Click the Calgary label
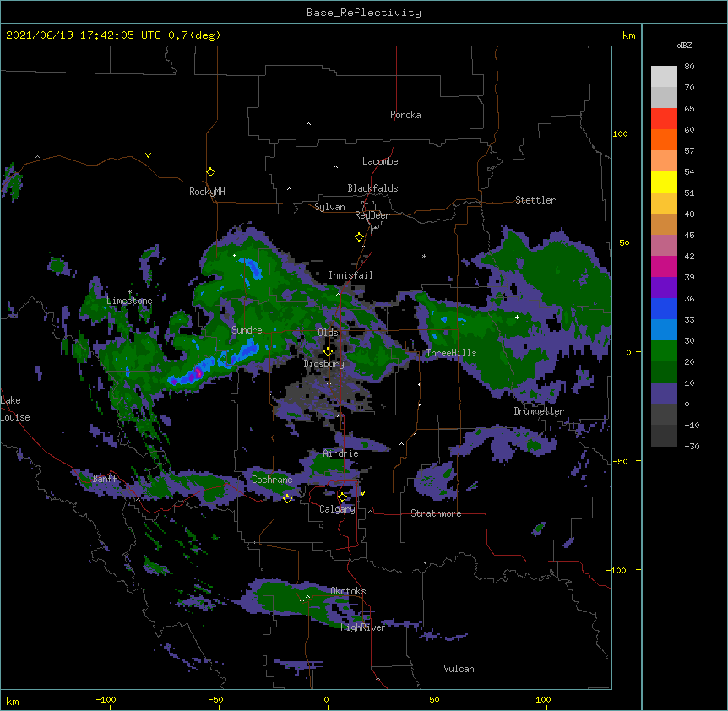Image resolution: width=728 pixels, height=711 pixels. tap(337, 509)
